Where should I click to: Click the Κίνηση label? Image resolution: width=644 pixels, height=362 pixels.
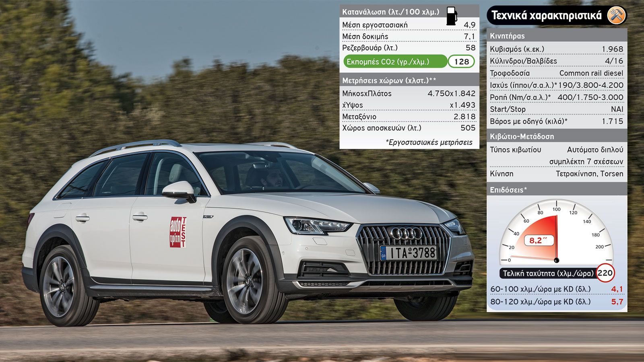click(502, 174)
